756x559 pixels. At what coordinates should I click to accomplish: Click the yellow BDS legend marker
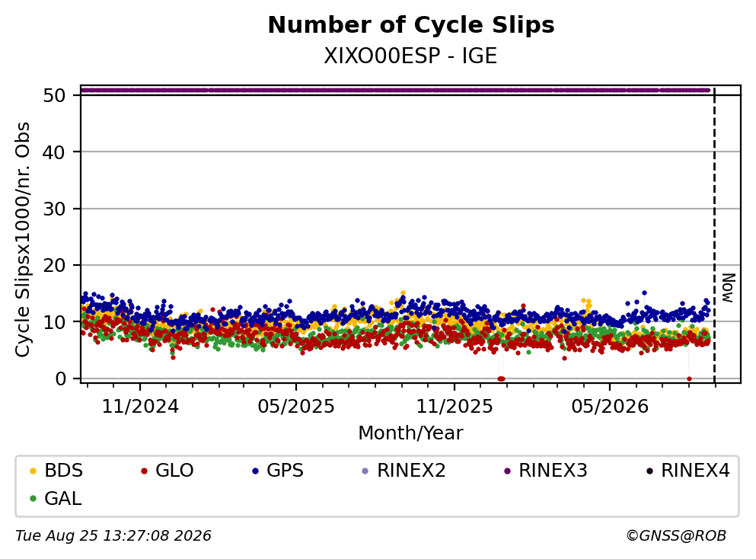point(33,471)
